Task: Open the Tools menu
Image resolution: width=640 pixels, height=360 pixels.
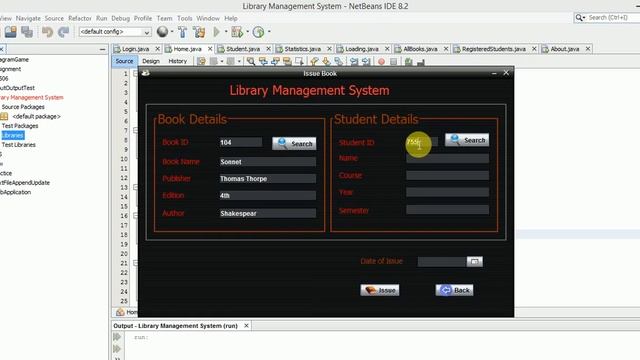Action: click(184, 18)
